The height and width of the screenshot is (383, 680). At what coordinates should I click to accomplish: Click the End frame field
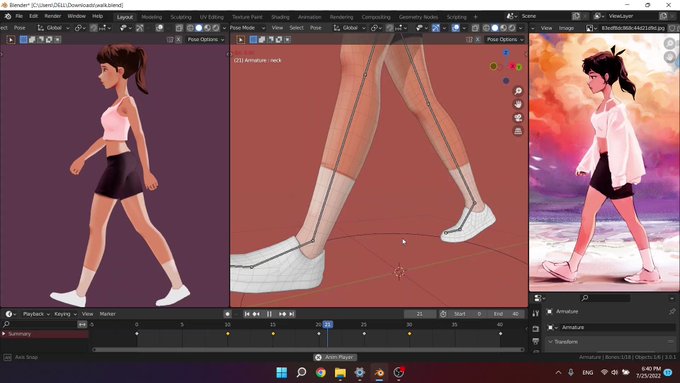(x=507, y=314)
